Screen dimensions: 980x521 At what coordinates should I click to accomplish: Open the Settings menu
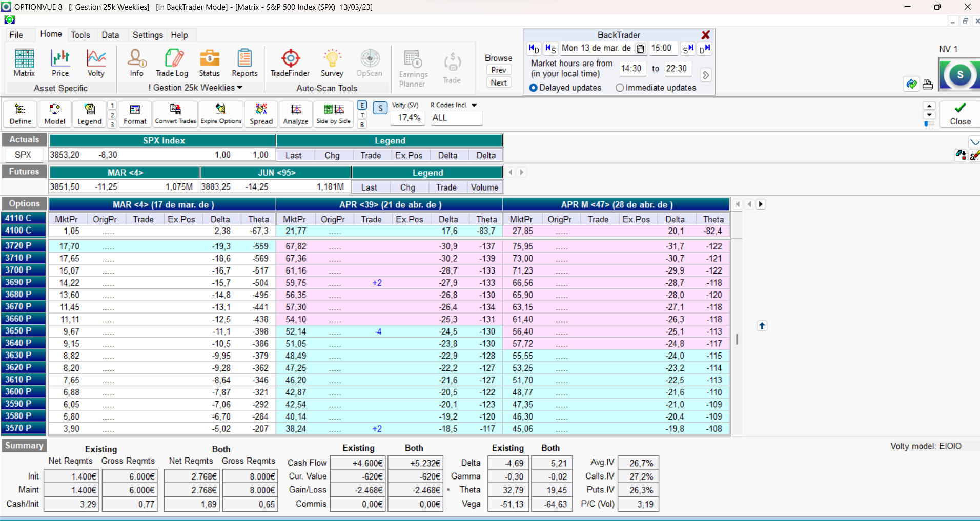click(x=148, y=35)
